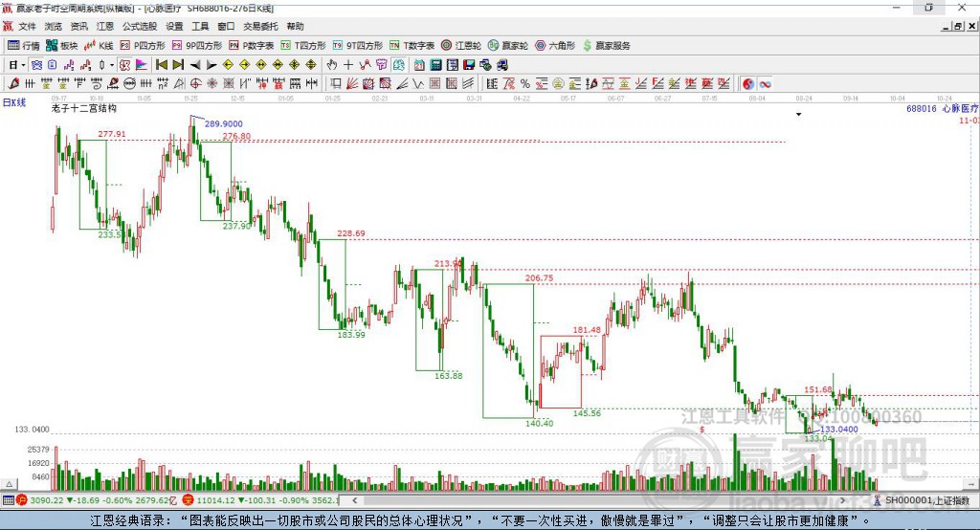The width and height of the screenshot is (980, 530).
Task: Open the P四方形 tool
Action: (144, 46)
